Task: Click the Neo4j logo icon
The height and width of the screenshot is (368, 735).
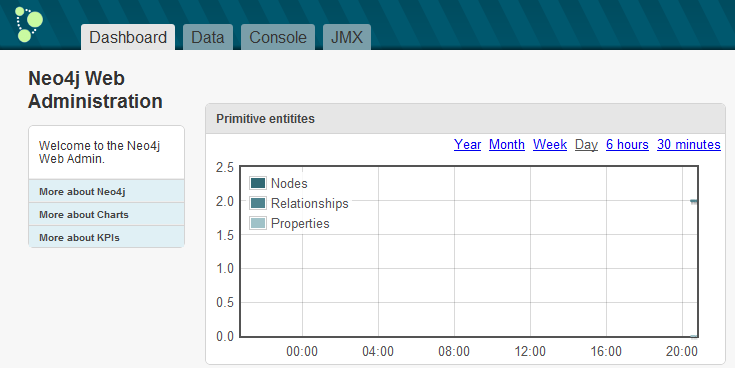Action: [29, 24]
